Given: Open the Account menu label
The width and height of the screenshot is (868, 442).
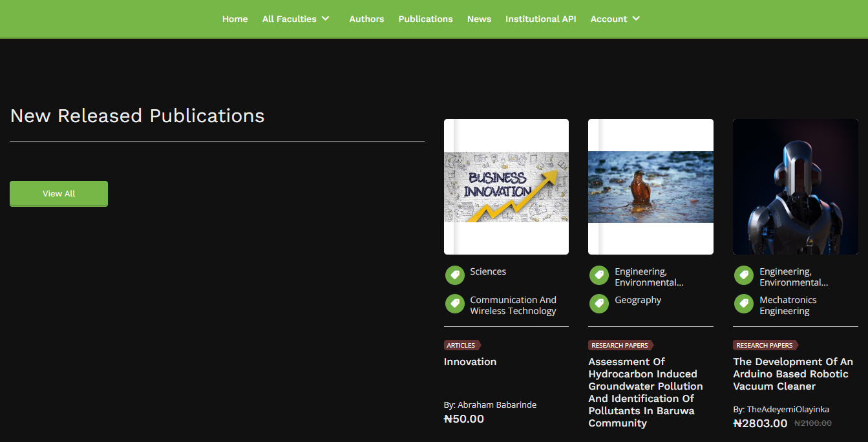Looking at the screenshot, I should click(609, 19).
